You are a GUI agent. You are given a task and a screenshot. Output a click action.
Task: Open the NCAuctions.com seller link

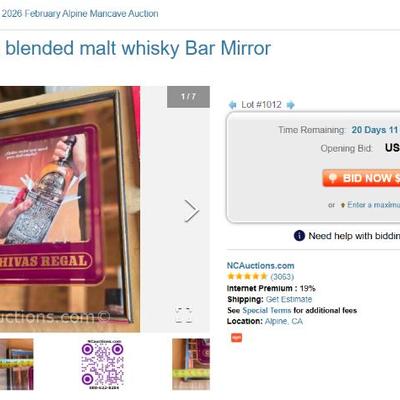[x=260, y=266]
